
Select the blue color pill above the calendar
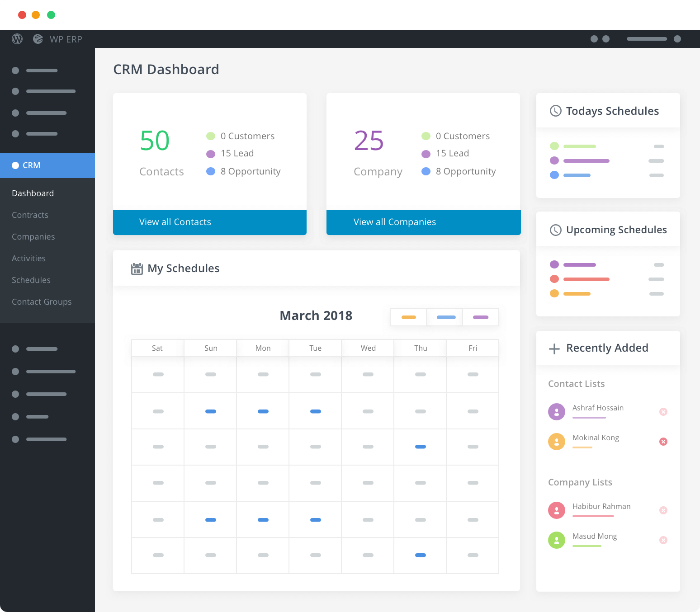point(444,317)
